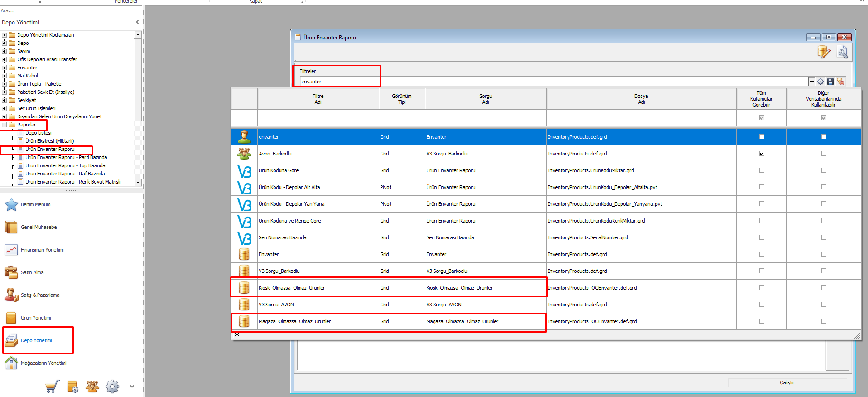This screenshot has width=868, height=397.
Task: Select Ürün Ekstresi (Miktarlı) report item
Action: pos(50,141)
